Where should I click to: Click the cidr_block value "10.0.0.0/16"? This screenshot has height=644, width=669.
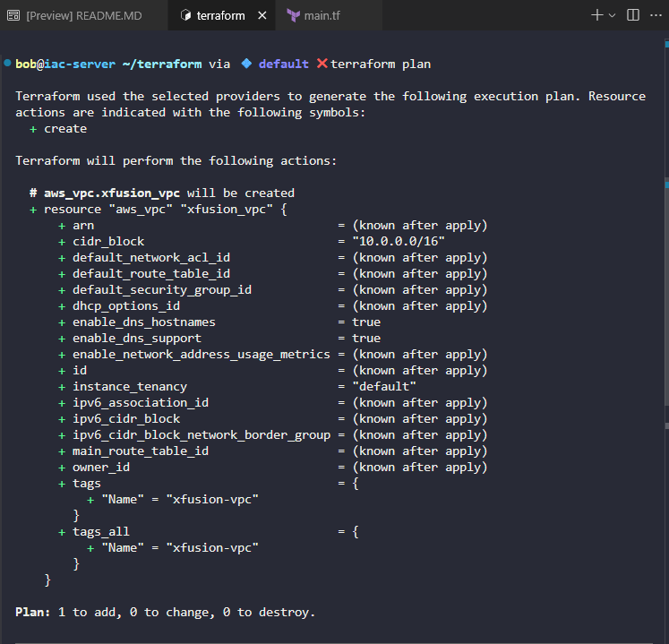click(399, 242)
